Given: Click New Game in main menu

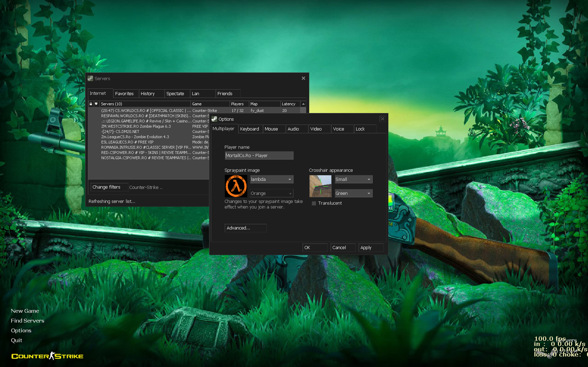Looking at the screenshot, I should click(25, 311).
